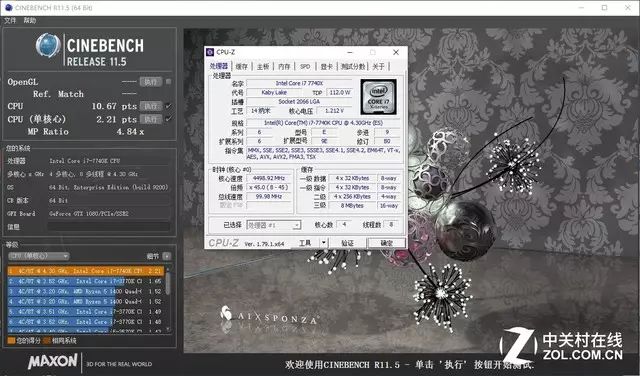Click the CPU-Z title bar icon

[210, 52]
